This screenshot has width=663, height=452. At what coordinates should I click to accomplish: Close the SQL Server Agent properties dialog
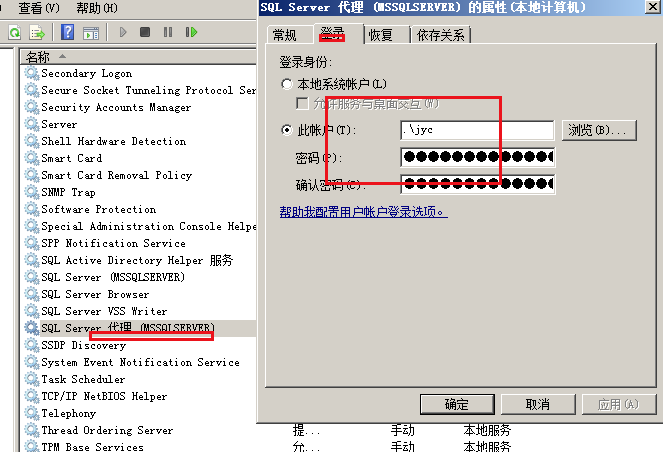click(653, 7)
